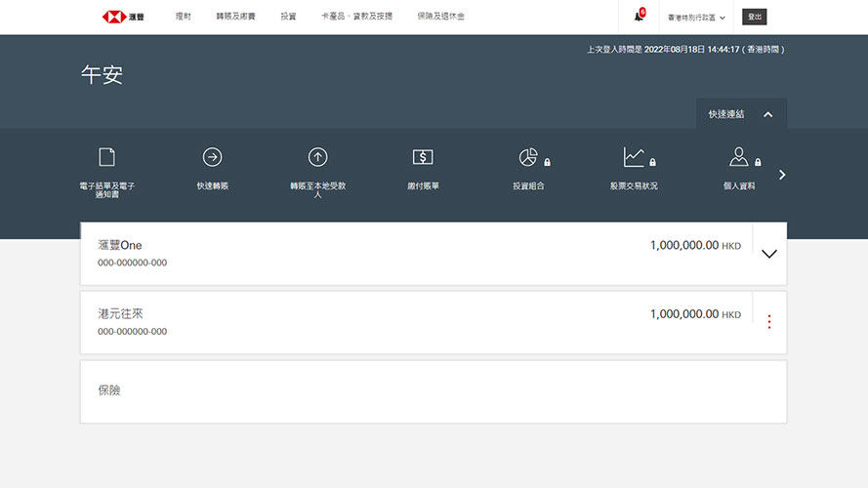Click 轉賬至本地受款人 upload arrow icon

click(x=317, y=157)
